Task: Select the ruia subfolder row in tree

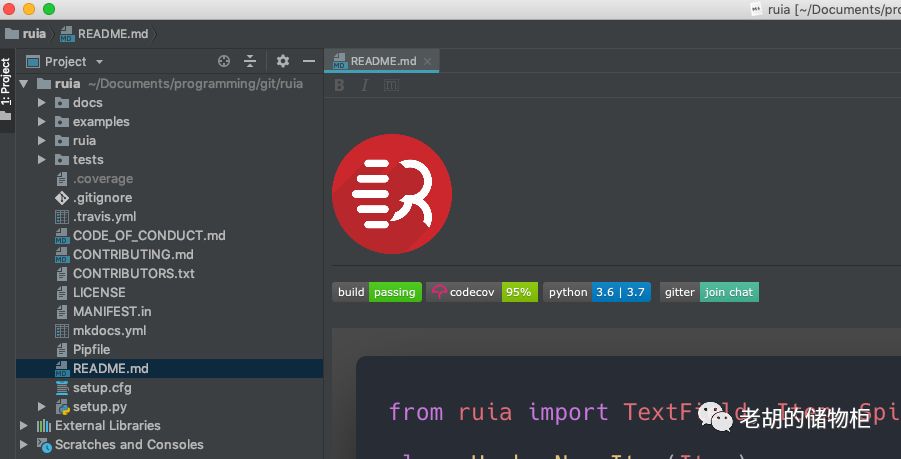Action: click(170, 141)
